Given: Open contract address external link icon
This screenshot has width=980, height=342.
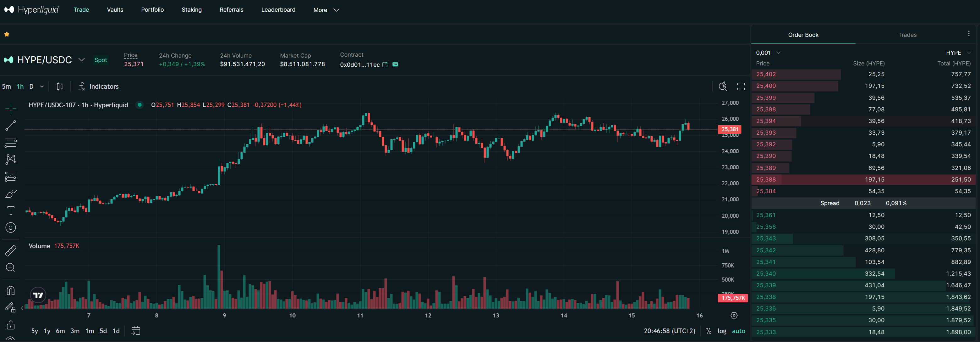Looking at the screenshot, I should [x=385, y=65].
